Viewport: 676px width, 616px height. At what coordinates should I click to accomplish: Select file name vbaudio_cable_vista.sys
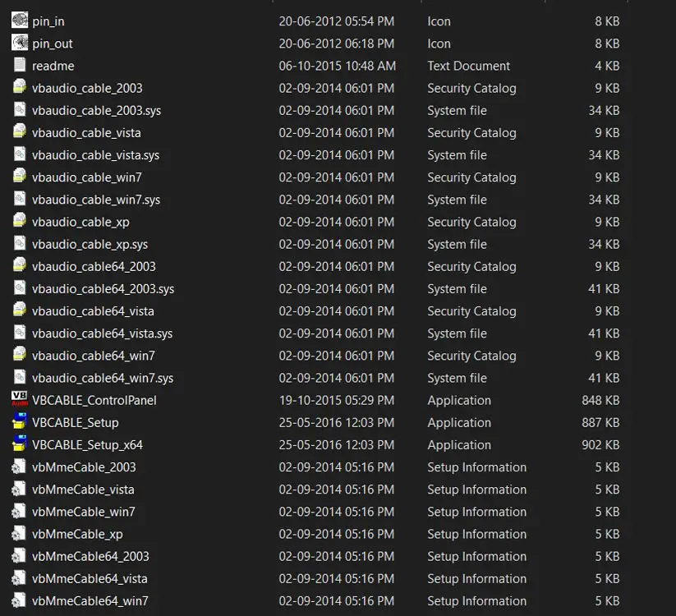(x=96, y=155)
